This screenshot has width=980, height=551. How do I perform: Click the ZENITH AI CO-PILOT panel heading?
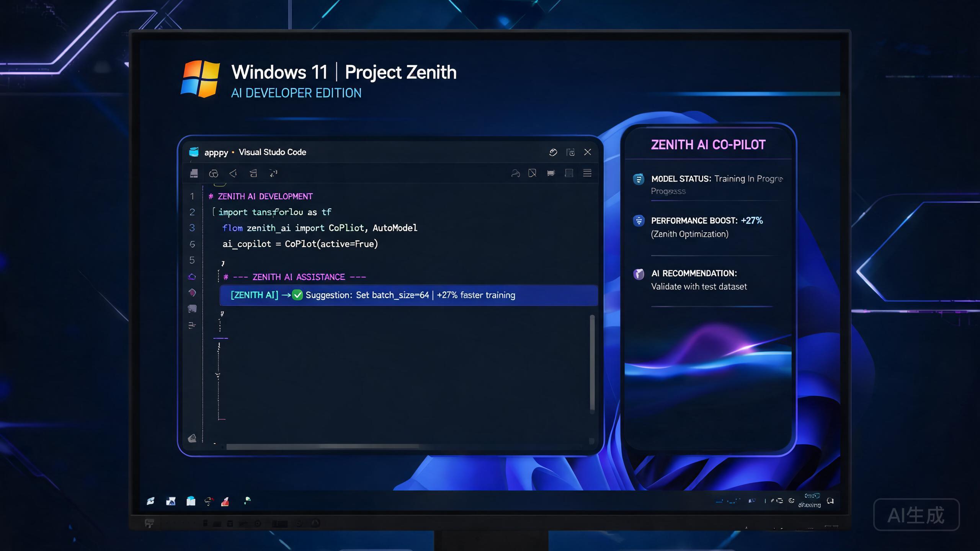(708, 145)
